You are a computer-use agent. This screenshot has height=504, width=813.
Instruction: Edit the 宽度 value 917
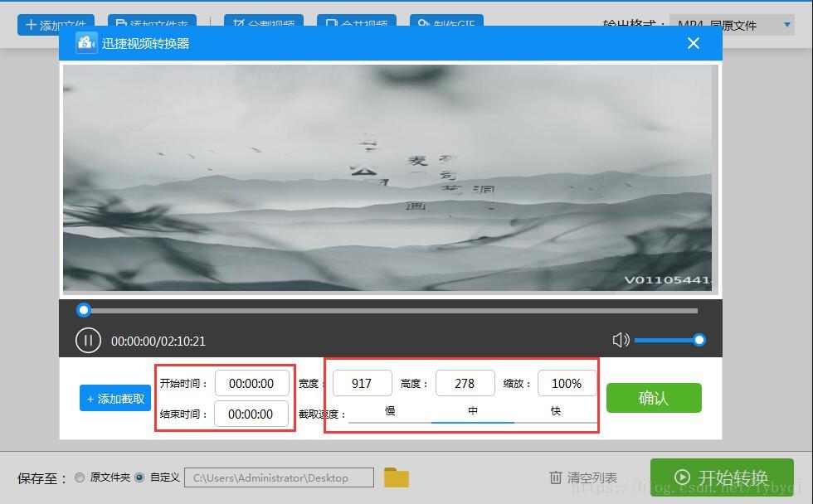tap(362, 383)
